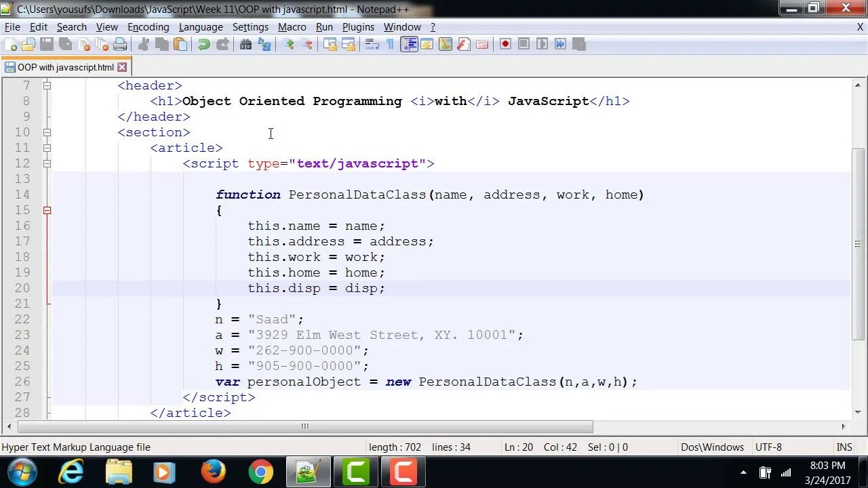Open the Language menu
Viewport: 868px width, 488px height.
(x=201, y=27)
